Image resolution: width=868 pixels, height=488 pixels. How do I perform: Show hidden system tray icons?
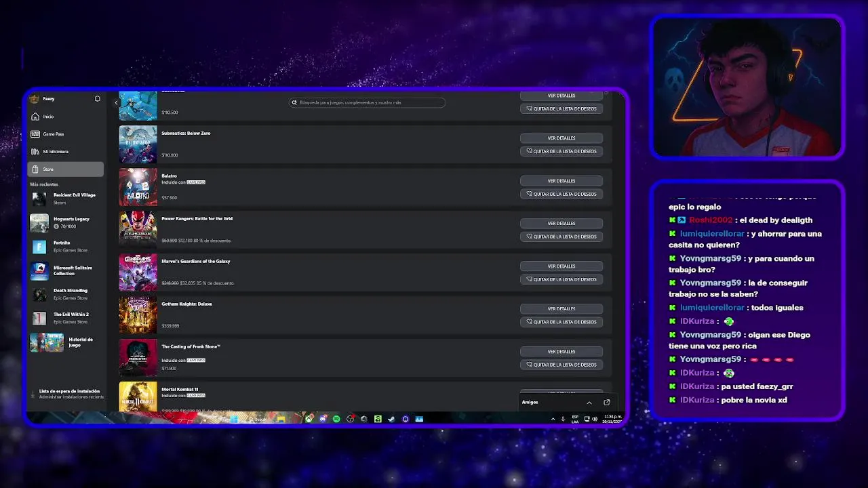click(x=553, y=420)
